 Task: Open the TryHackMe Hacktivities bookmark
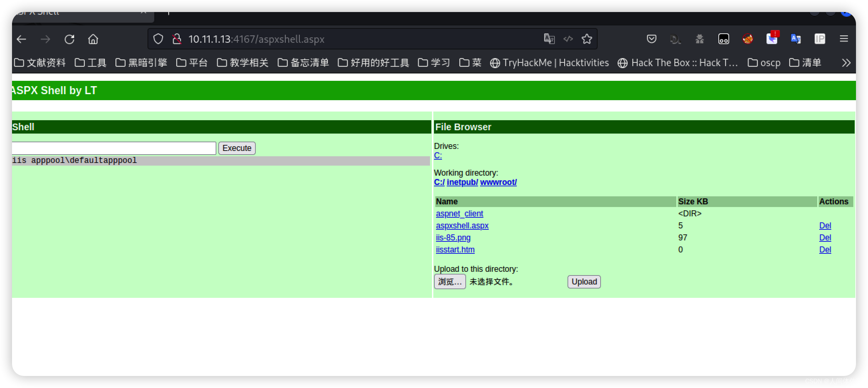(550, 63)
